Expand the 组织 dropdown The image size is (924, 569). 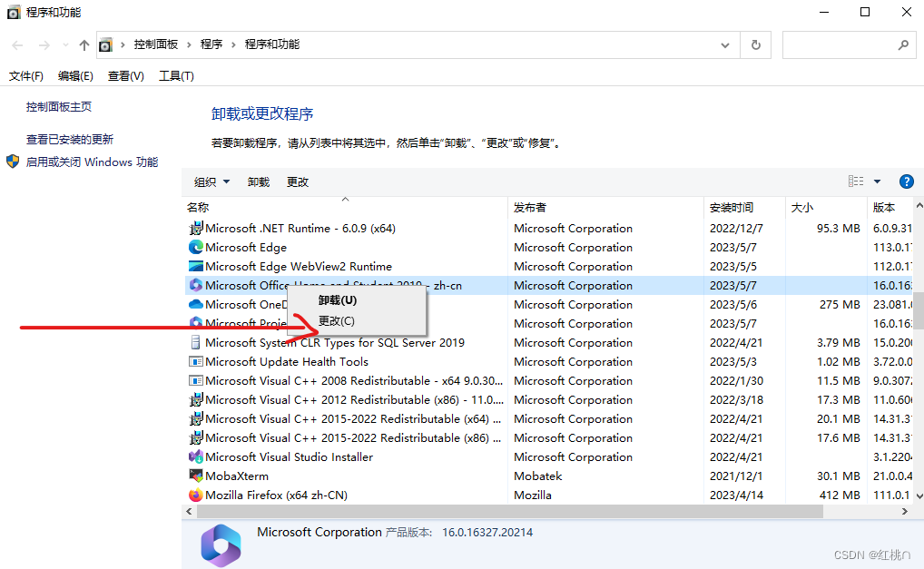[x=211, y=182]
